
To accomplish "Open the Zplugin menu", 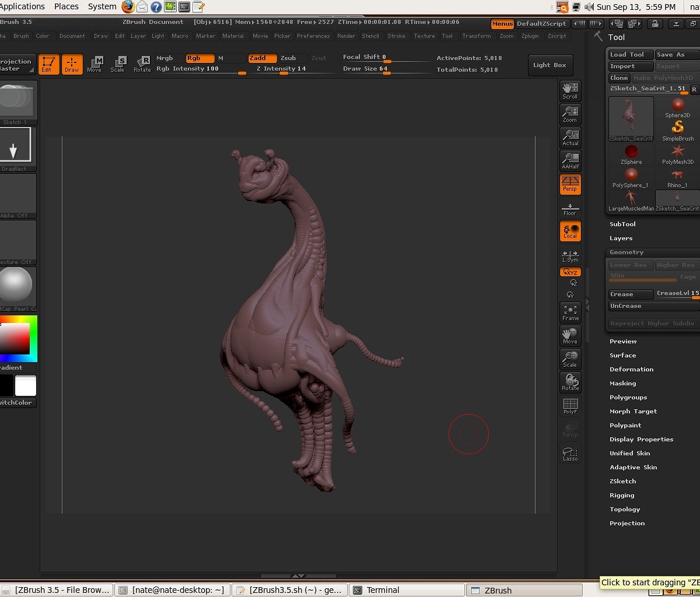I will tap(530, 36).
